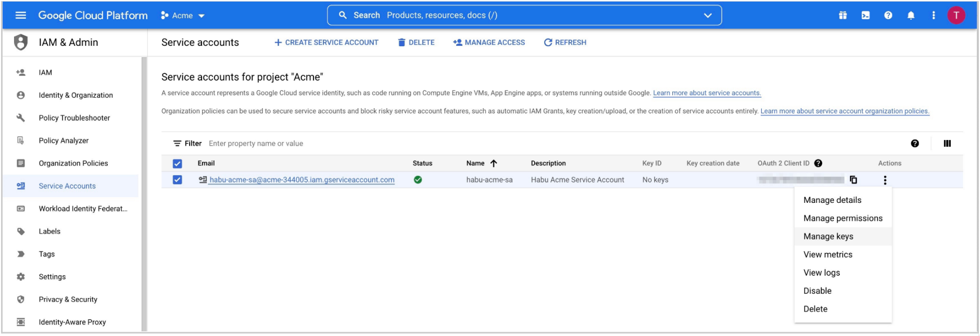Open the hamburger navigation menu
Viewport: 980px width, 336px height.
pos(21,15)
